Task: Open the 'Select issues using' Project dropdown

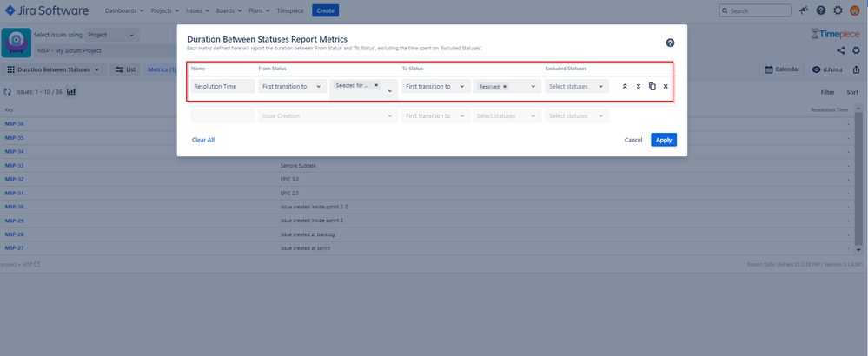Action: tap(111, 35)
